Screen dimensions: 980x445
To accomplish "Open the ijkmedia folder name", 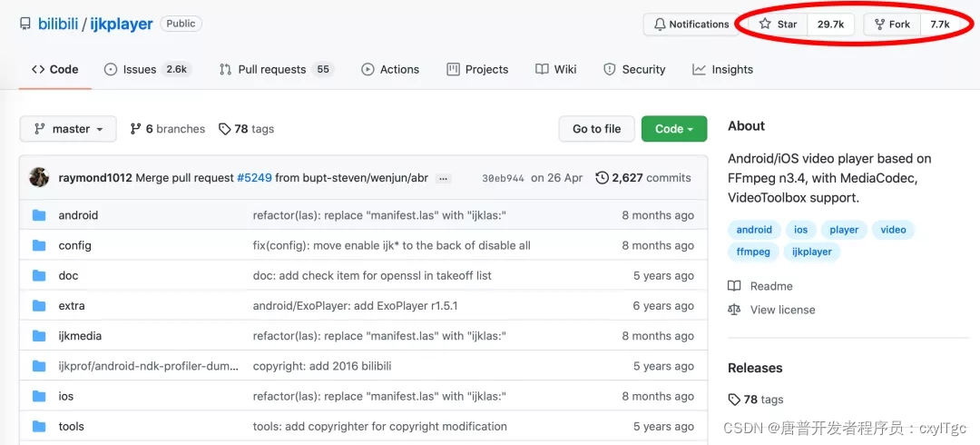I will [x=80, y=336].
